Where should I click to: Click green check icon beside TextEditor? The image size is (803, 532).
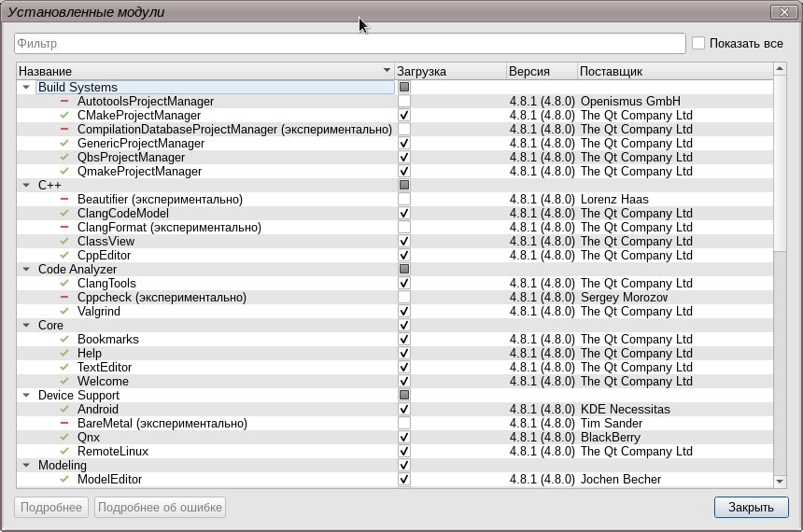pyautogui.click(x=64, y=367)
